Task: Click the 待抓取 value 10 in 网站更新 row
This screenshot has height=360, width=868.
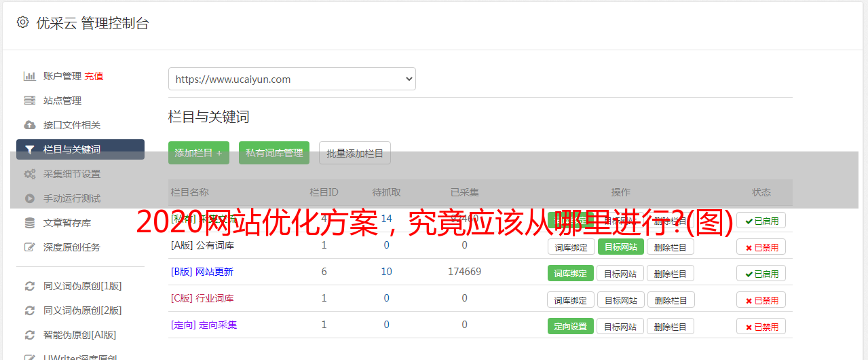Action: [386, 272]
